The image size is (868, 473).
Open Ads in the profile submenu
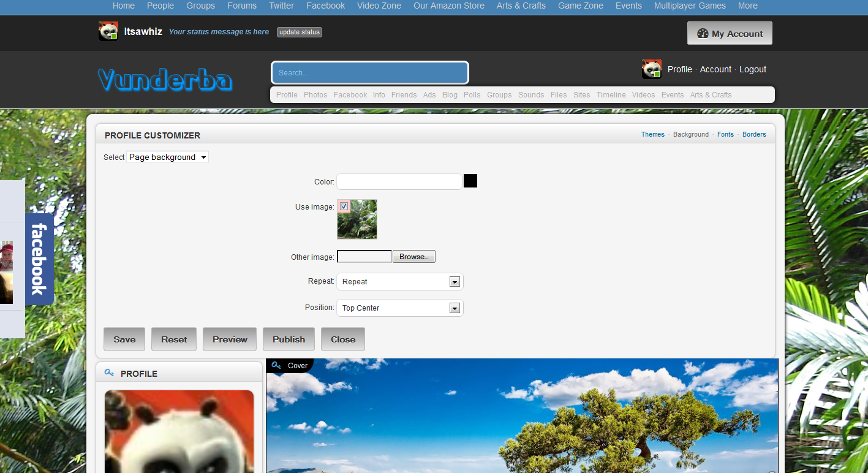(x=429, y=95)
